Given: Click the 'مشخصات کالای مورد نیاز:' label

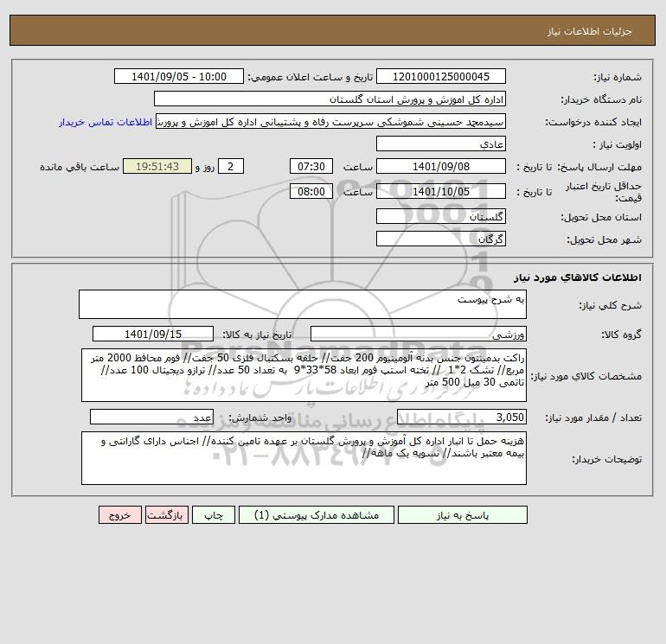Looking at the screenshot, I should (586, 376).
